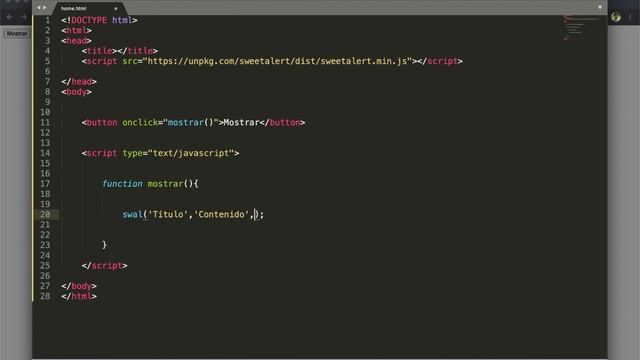
Task: Click line number 28 in the gutter
Action: (x=45, y=296)
